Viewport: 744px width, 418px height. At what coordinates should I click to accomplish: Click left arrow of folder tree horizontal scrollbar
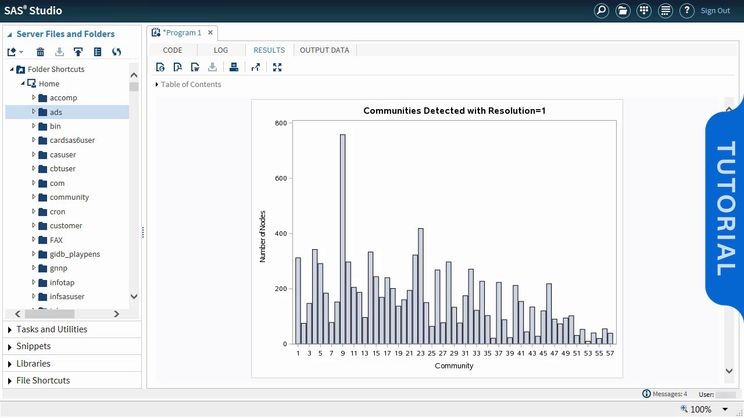(18, 314)
